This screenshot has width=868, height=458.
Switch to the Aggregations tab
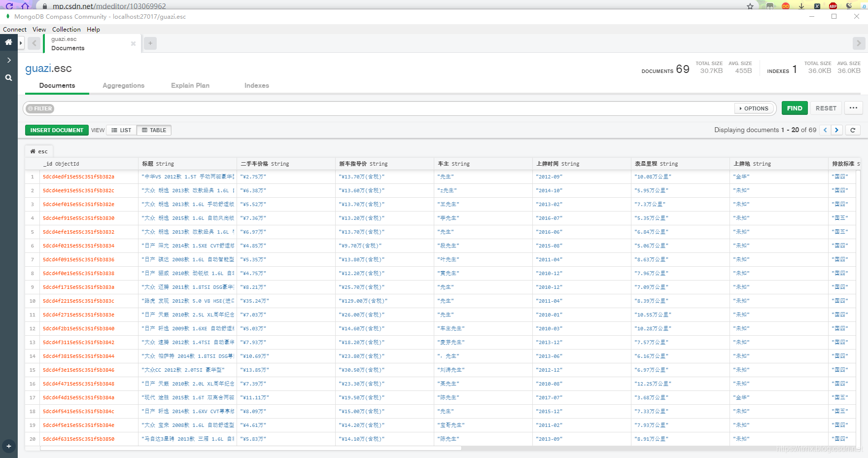point(124,85)
